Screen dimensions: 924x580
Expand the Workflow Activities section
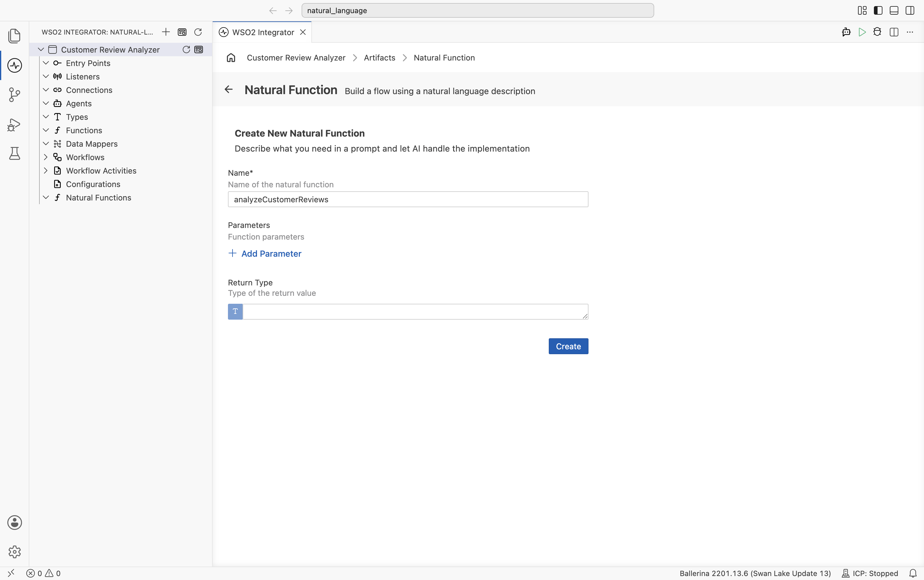(x=46, y=170)
